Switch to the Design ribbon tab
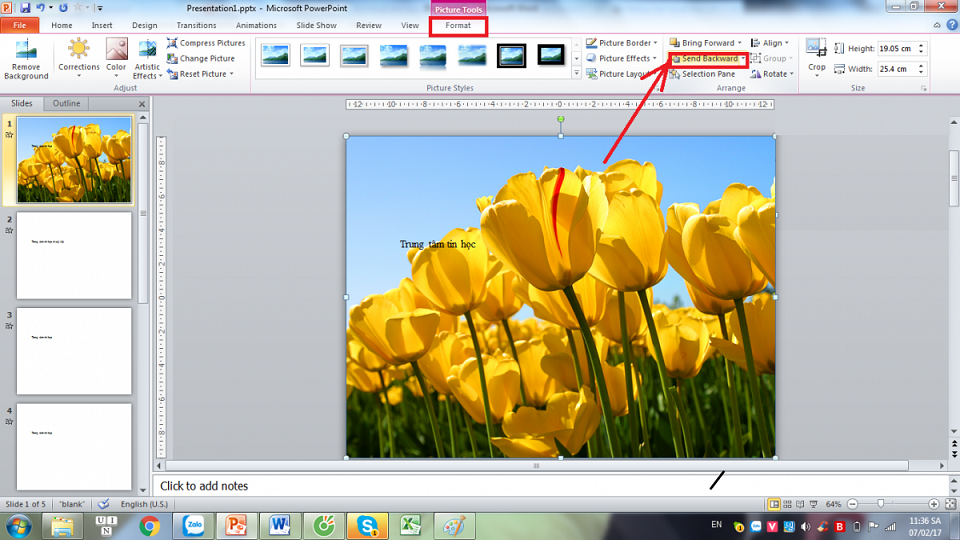This screenshot has width=960, height=540. click(x=144, y=25)
